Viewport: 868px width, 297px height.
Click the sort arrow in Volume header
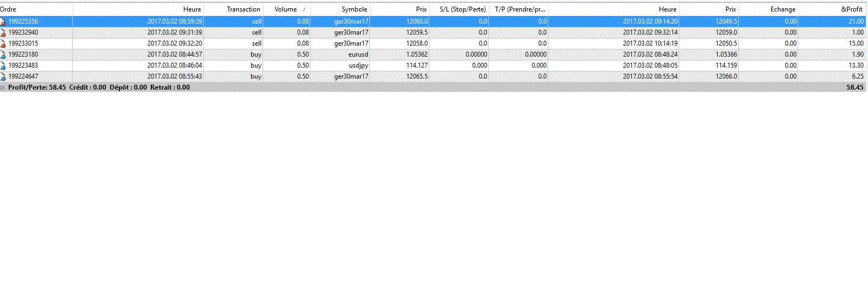click(304, 9)
